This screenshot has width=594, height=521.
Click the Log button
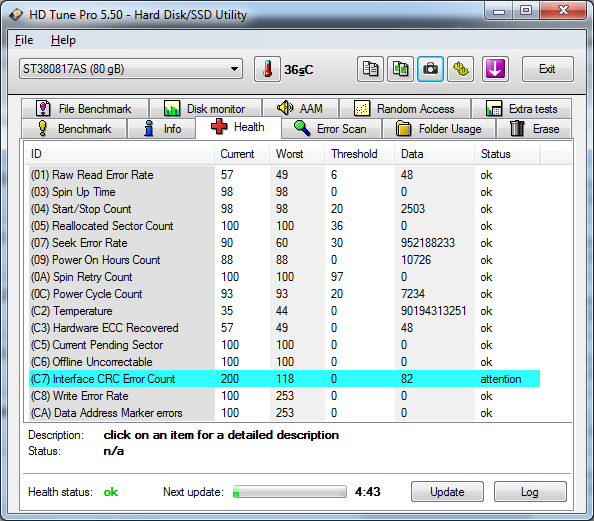(x=530, y=492)
